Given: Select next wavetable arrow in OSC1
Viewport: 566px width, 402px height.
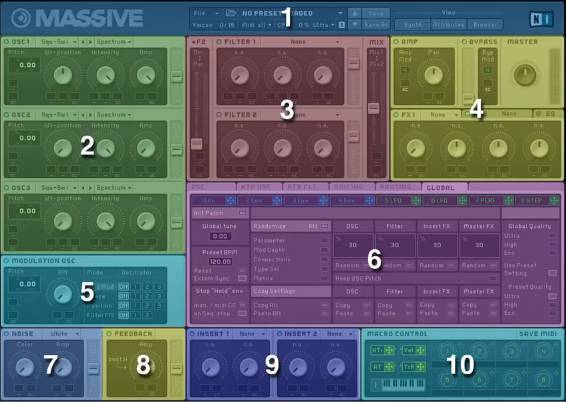Looking at the screenshot, I should coord(90,42).
